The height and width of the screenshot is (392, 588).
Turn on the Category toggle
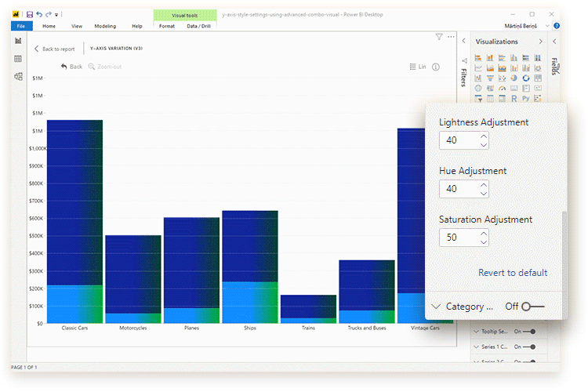point(532,307)
